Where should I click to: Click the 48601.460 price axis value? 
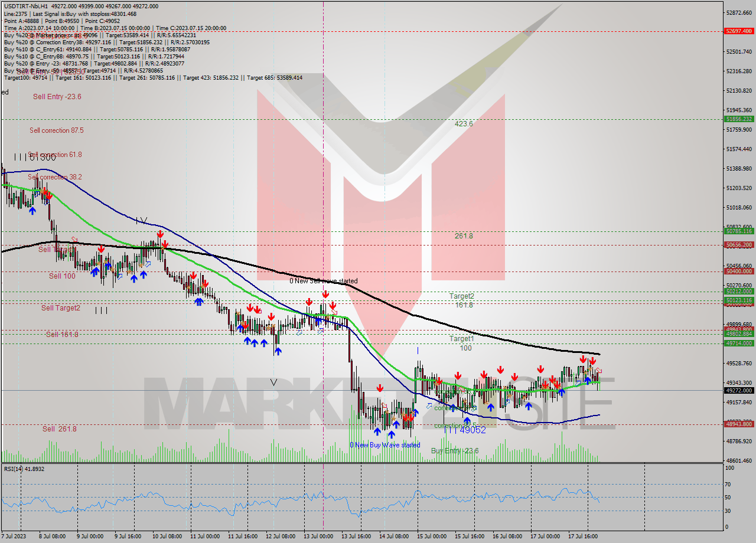tap(739, 460)
